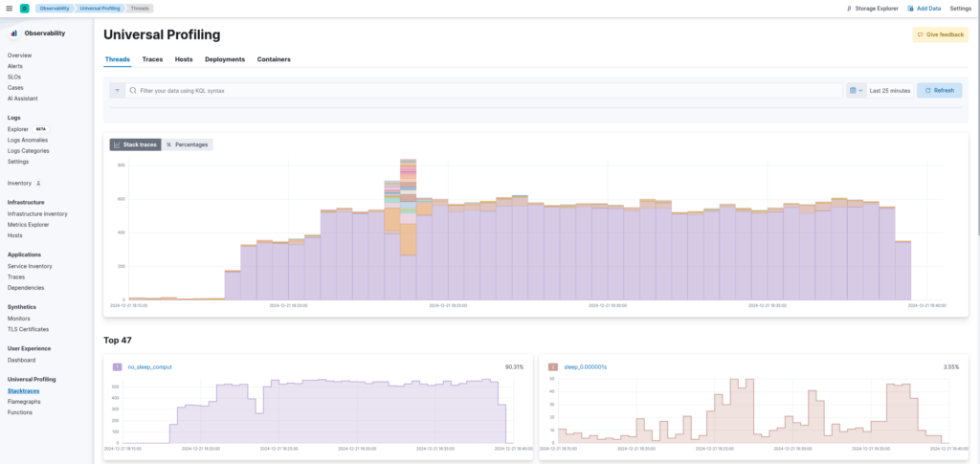980x464 pixels.
Task: Open Synthetics Monitors
Action: (x=19, y=319)
